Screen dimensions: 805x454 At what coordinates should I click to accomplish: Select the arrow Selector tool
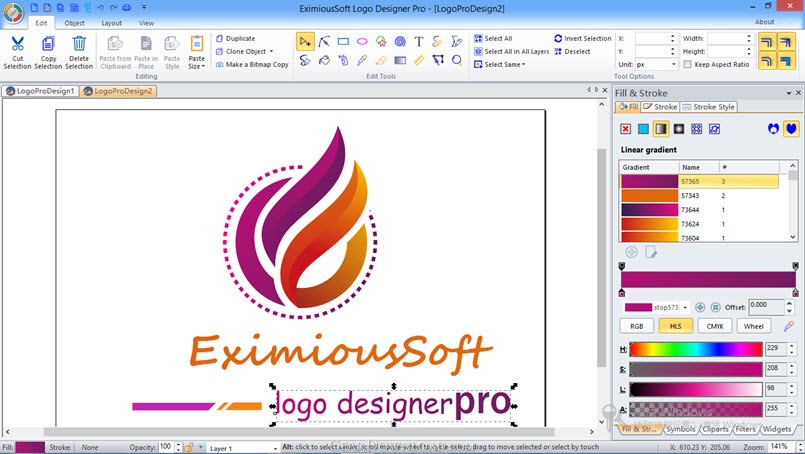click(305, 42)
